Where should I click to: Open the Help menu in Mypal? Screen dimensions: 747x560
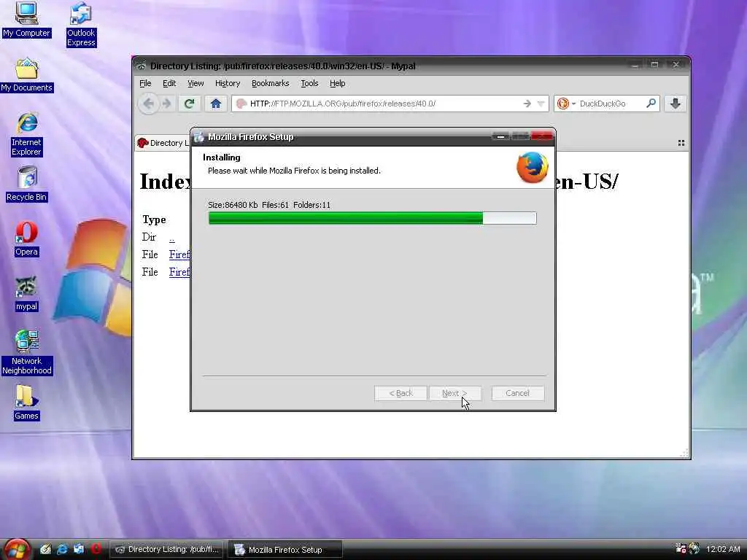pyautogui.click(x=337, y=83)
